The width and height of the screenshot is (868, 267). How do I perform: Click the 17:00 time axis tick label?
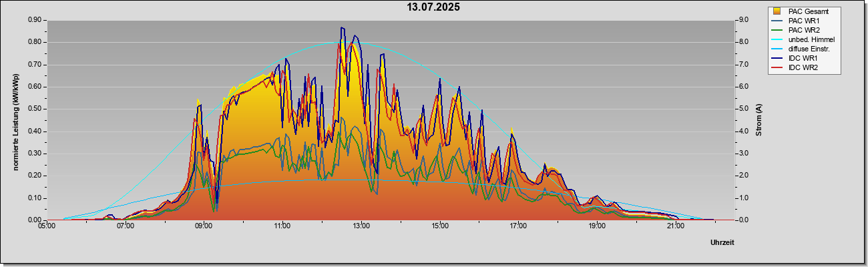pyautogui.click(x=518, y=226)
